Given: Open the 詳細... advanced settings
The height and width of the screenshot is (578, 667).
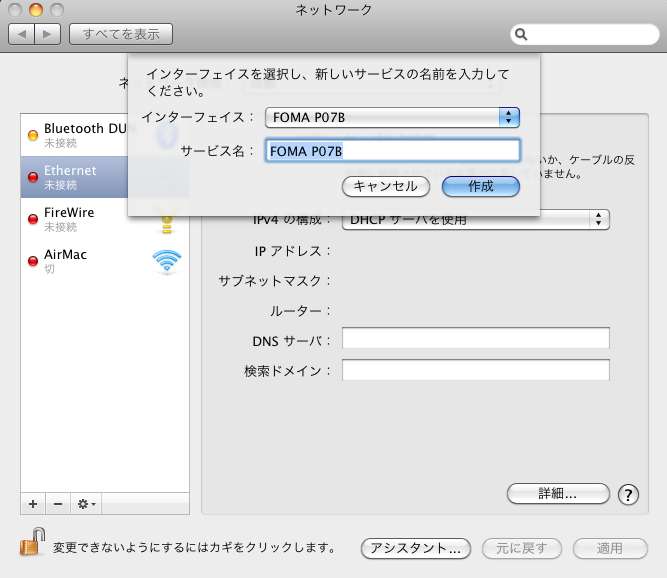Looking at the screenshot, I should tap(558, 494).
